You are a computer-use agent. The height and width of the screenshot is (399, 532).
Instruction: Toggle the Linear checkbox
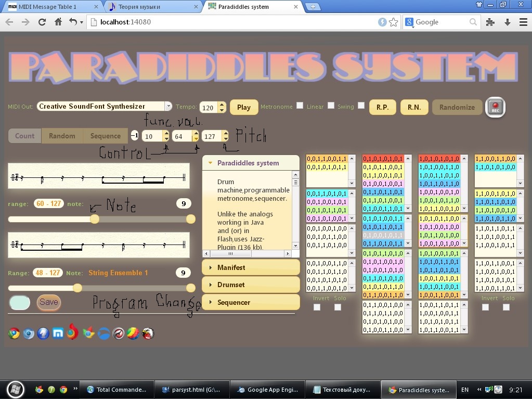[x=331, y=106]
